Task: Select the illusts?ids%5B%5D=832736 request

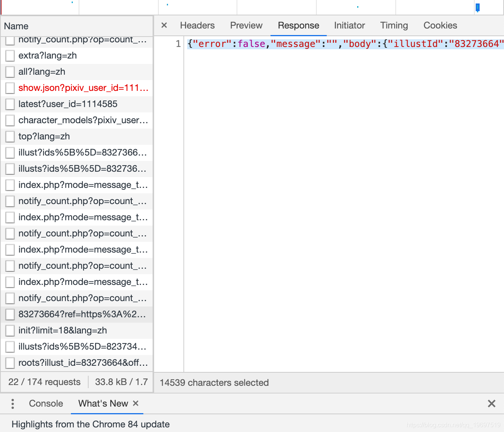Action: [x=77, y=169]
